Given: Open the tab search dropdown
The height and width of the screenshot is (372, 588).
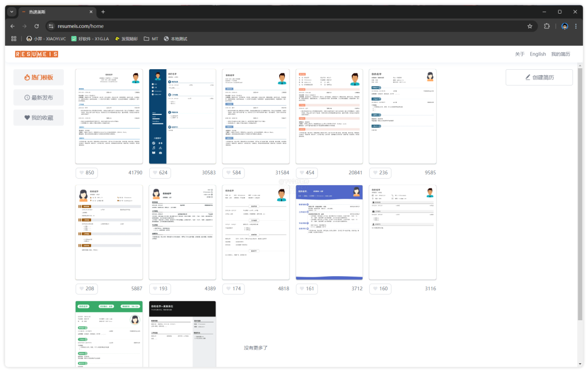Looking at the screenshot, I should (11, 12).
